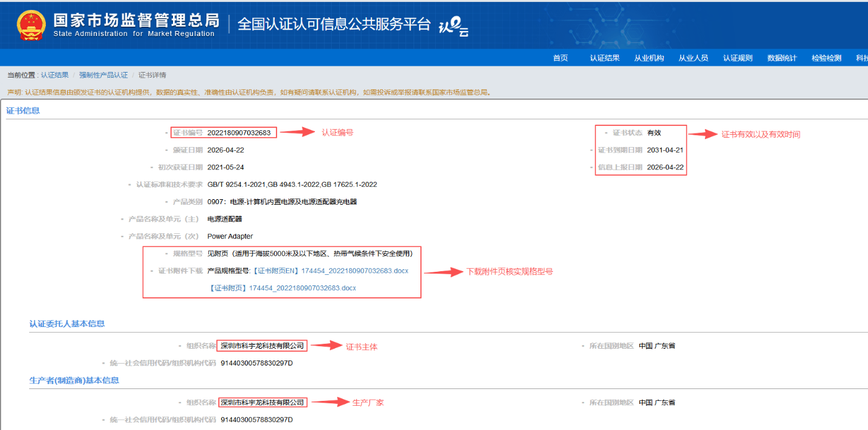
Task: Open the 数据统计 nav menu
Action: click(x=782, y=58)
